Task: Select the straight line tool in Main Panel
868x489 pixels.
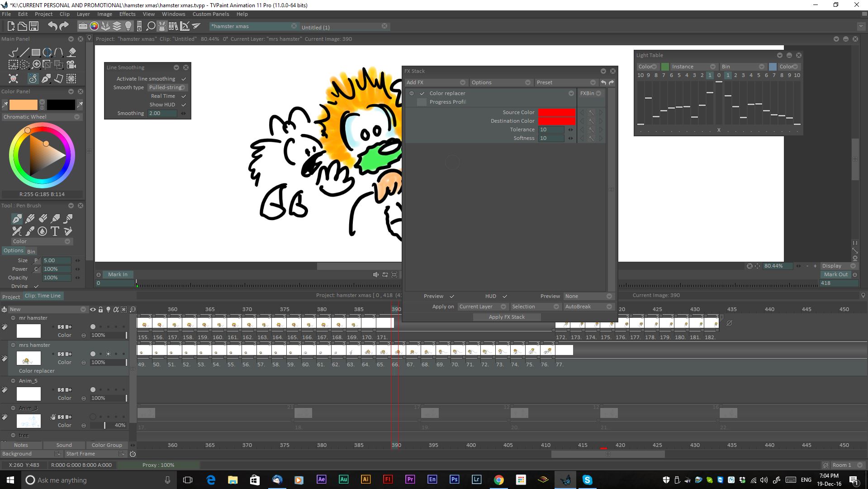Action: (x=24, y=53)
